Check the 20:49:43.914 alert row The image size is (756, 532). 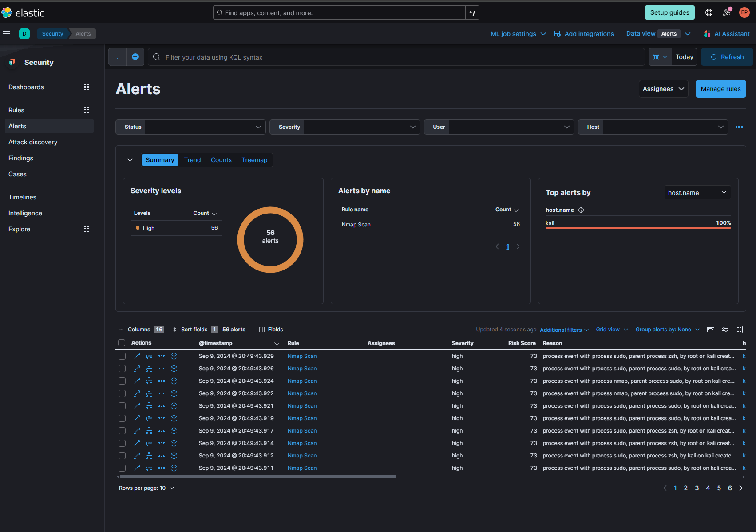pos(122,443)
